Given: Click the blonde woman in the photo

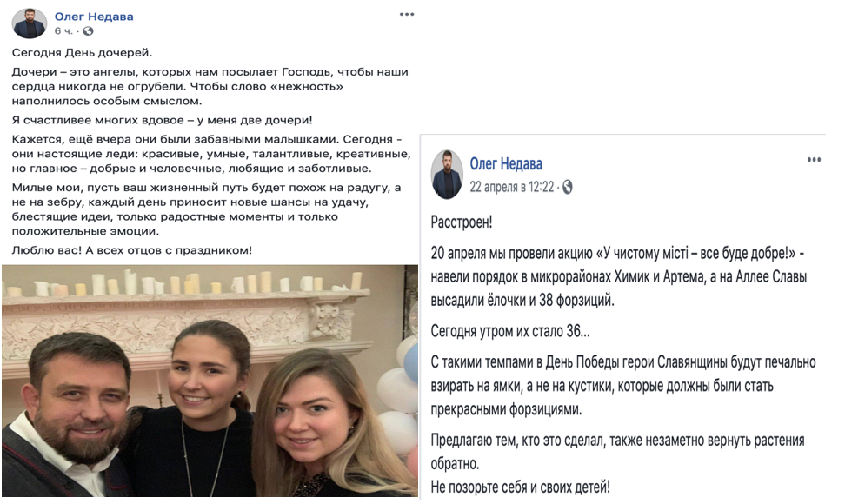Looking at the screenshot, I should pos(318,426).
